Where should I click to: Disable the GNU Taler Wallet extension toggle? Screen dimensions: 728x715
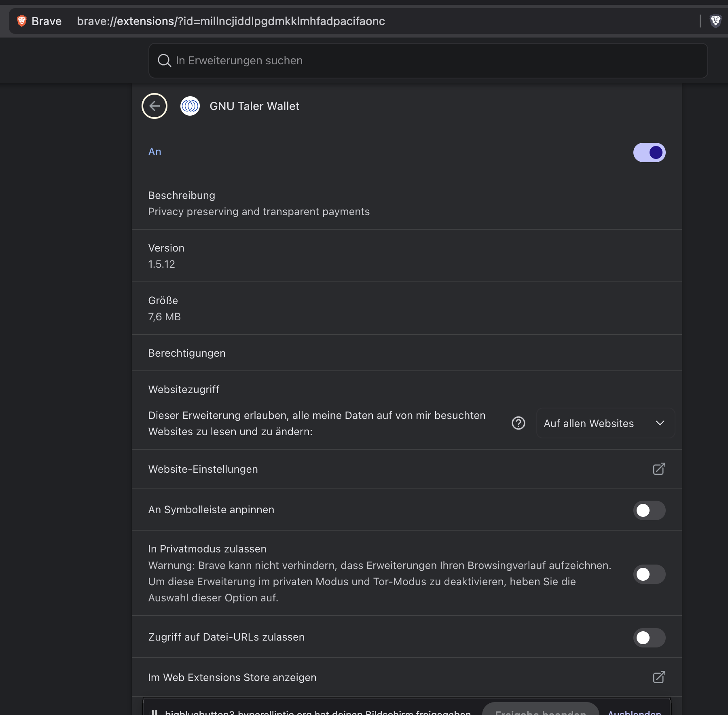(650, 152)
